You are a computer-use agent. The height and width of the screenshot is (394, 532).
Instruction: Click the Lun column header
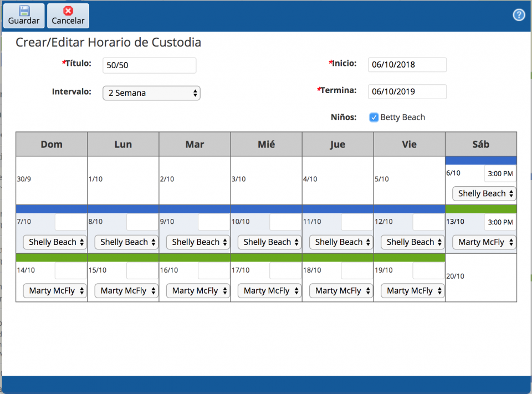click(123, 144)
